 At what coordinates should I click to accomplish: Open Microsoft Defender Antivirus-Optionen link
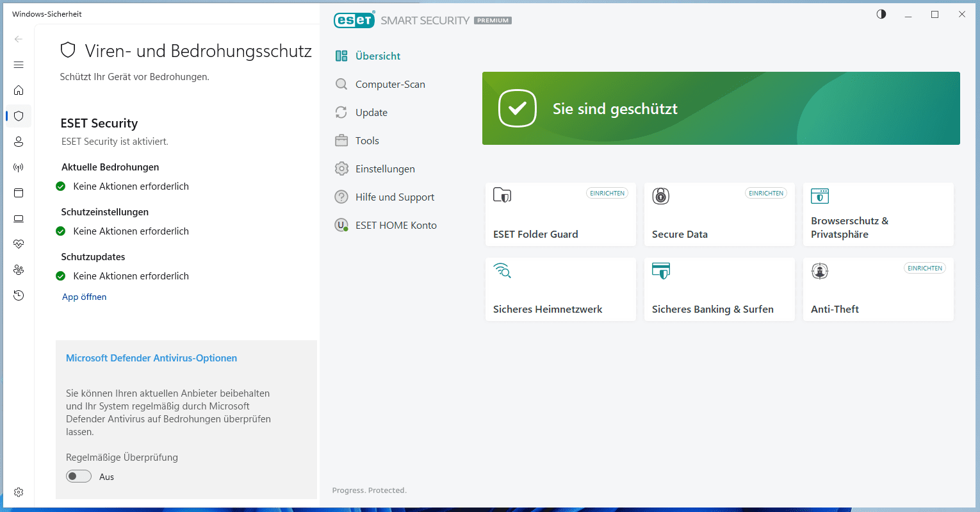pyautogui.click(x=151, y=358)
